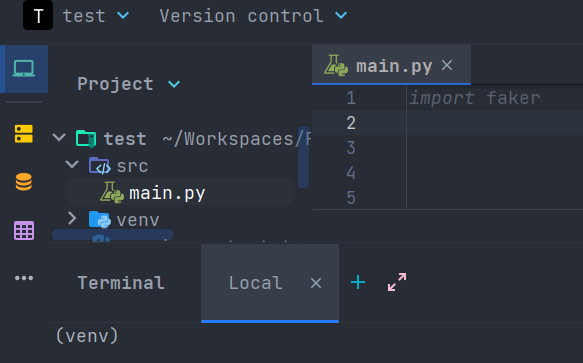Viewport: 583px width, 363px height.
Task: Click line number 1 in the gutter
Action: pos(351,98)
